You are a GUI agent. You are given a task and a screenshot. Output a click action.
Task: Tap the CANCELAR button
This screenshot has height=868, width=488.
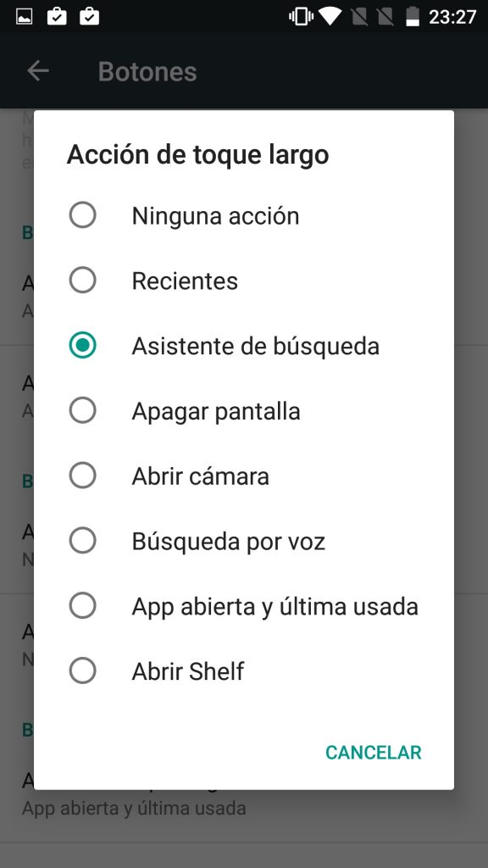pos(374,753)
